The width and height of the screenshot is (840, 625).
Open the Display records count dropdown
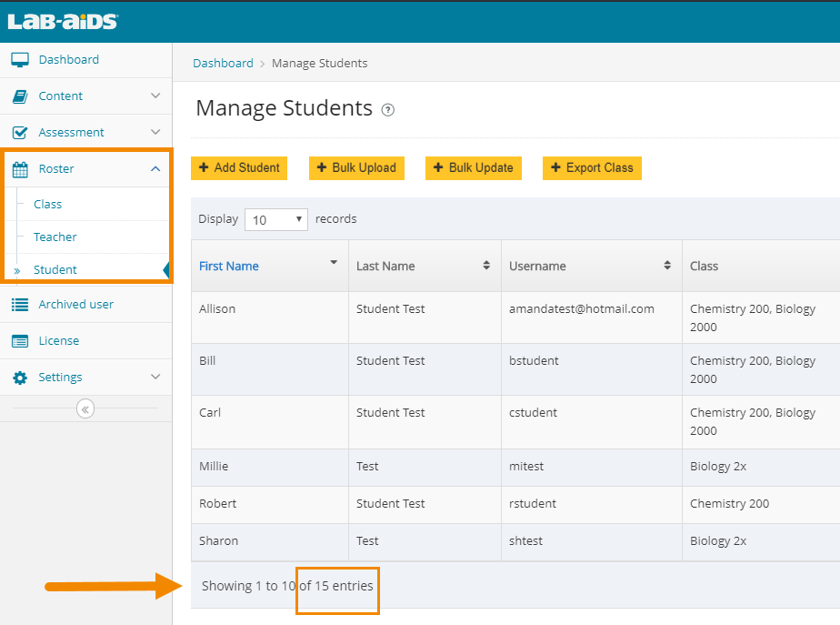[276, 219]
